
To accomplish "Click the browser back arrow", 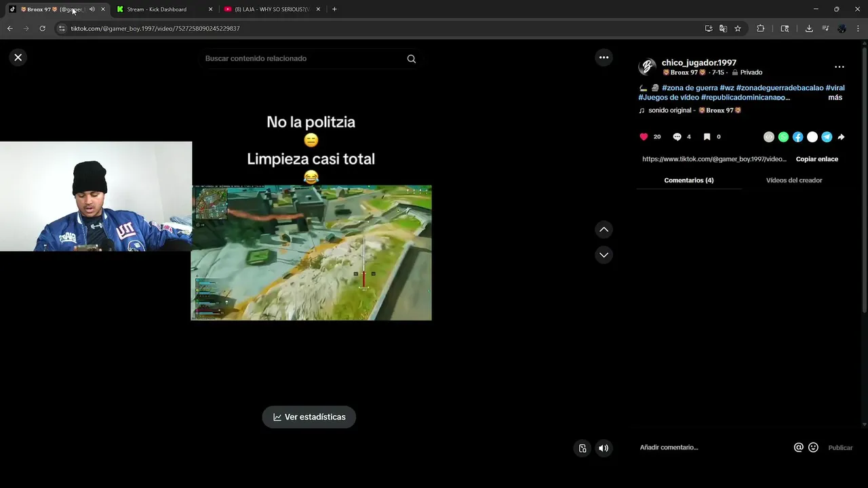I will [x=9, y=28].
